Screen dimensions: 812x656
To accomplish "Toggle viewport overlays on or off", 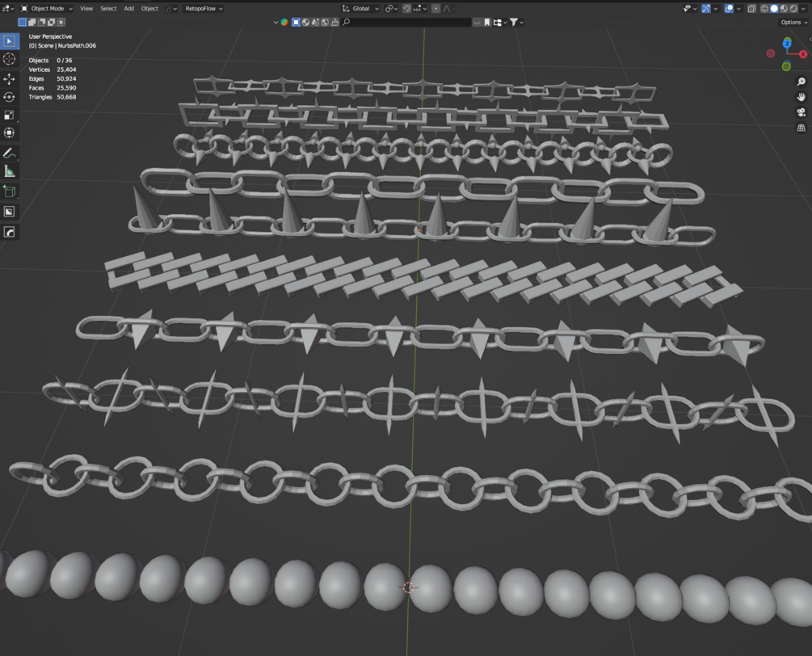I will (729, 8).
